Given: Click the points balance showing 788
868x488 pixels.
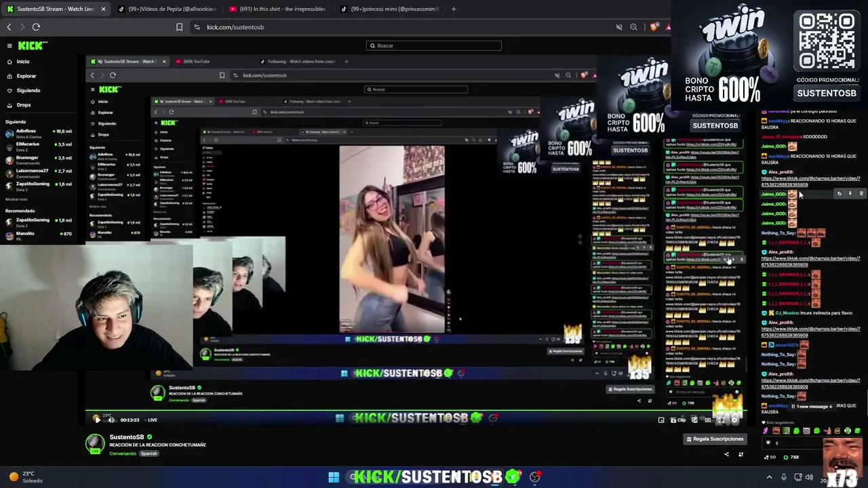Looking at the screenshot, I should [790, 457].
